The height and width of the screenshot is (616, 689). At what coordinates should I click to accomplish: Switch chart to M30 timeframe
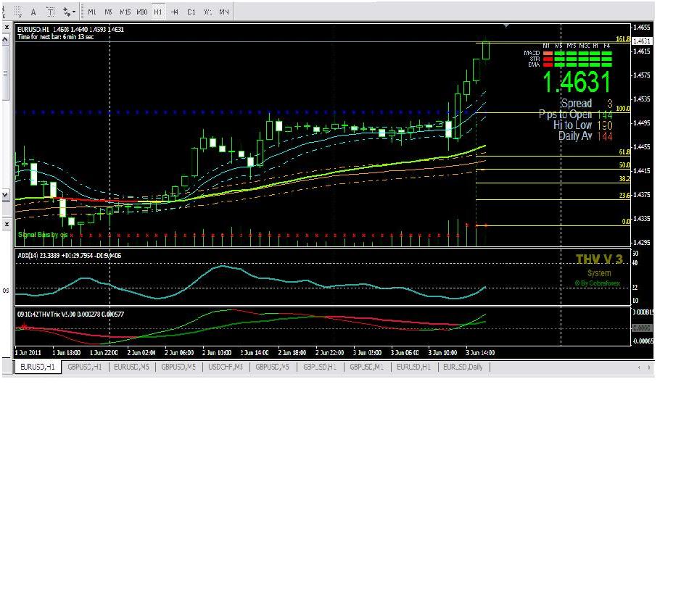[141, 12]
